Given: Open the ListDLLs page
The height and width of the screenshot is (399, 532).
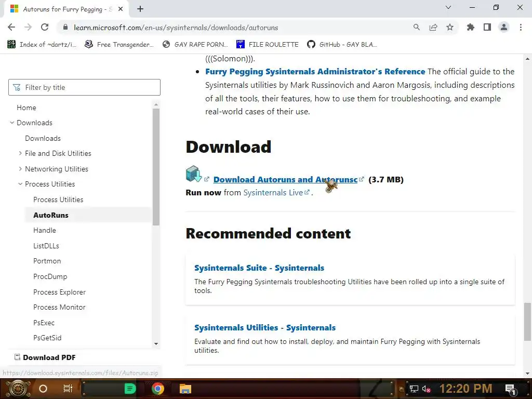Looking at the screenshot, I should tap(46, 246).
